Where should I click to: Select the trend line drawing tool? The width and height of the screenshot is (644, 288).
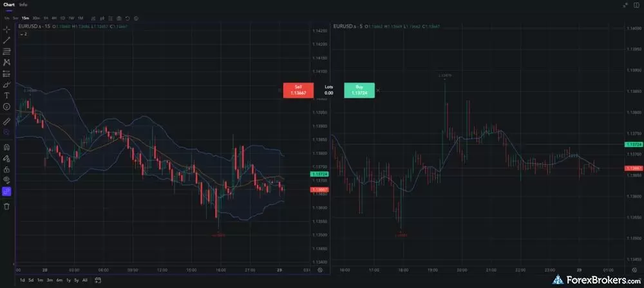point(6,40)
